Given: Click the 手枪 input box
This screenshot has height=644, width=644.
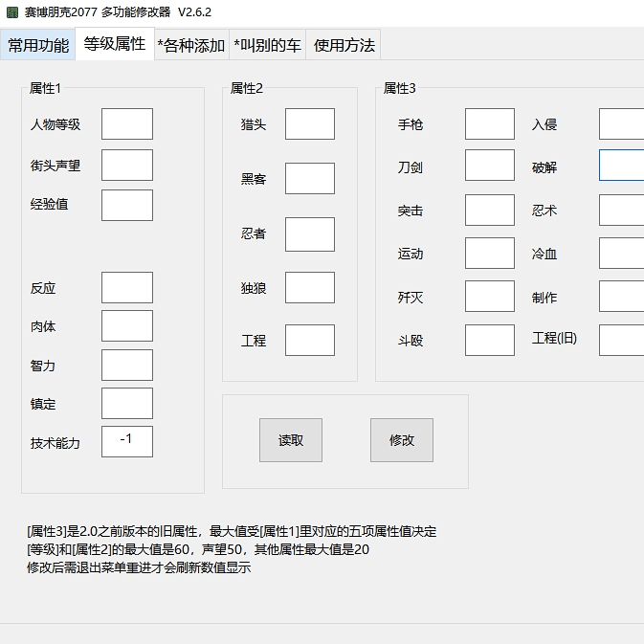Looking at the screenshot, I should [x=490, y=124].
